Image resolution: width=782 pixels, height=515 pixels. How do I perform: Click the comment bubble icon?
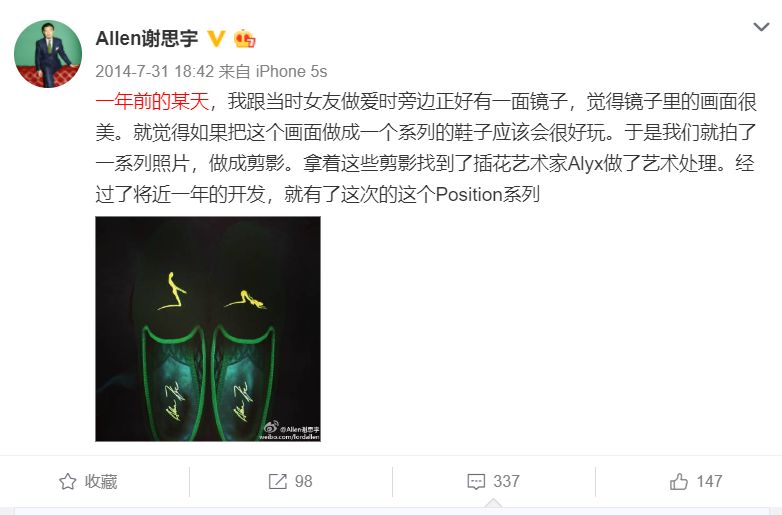(476, 482)
